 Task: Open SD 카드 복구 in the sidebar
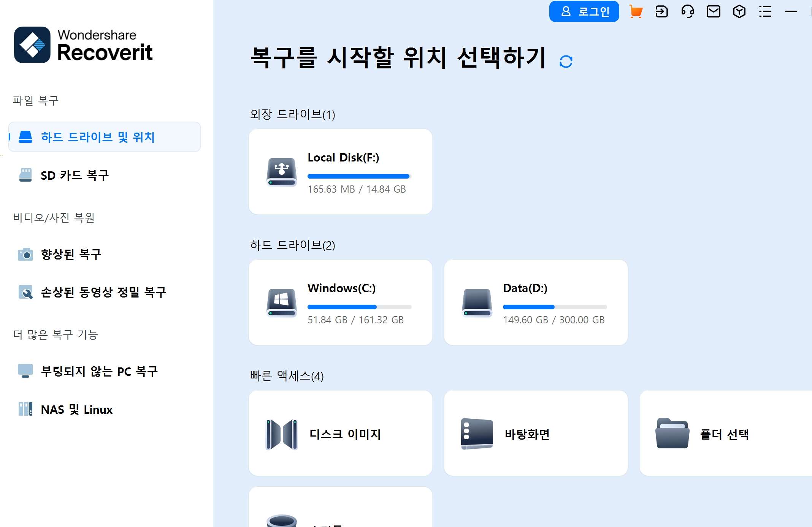pyautogui.click(x=75, y=175)
